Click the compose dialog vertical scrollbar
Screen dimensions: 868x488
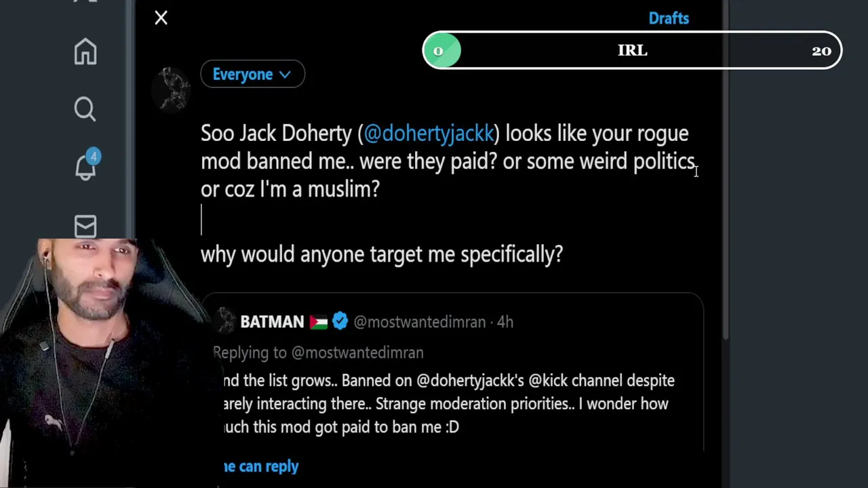pyautogui.click(x=725, y=169)
